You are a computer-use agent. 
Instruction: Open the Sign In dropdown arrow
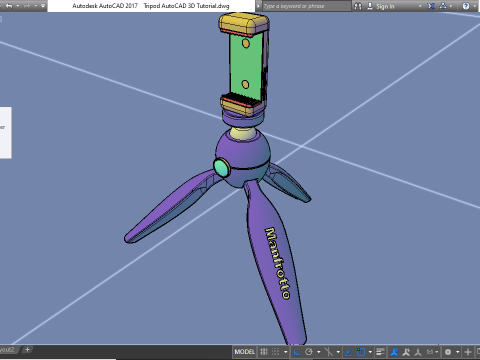pos(420,6)
